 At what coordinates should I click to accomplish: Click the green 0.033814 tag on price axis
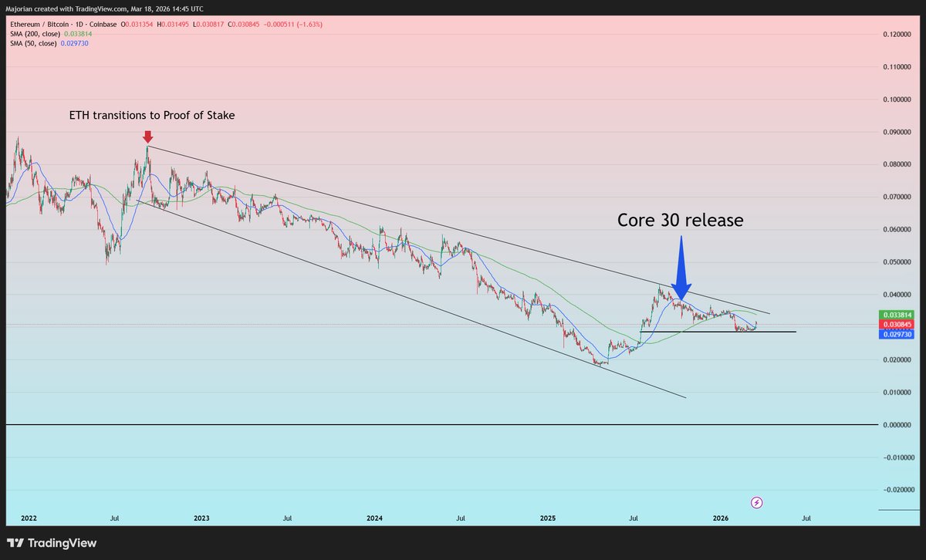click(x=898, y=315)
